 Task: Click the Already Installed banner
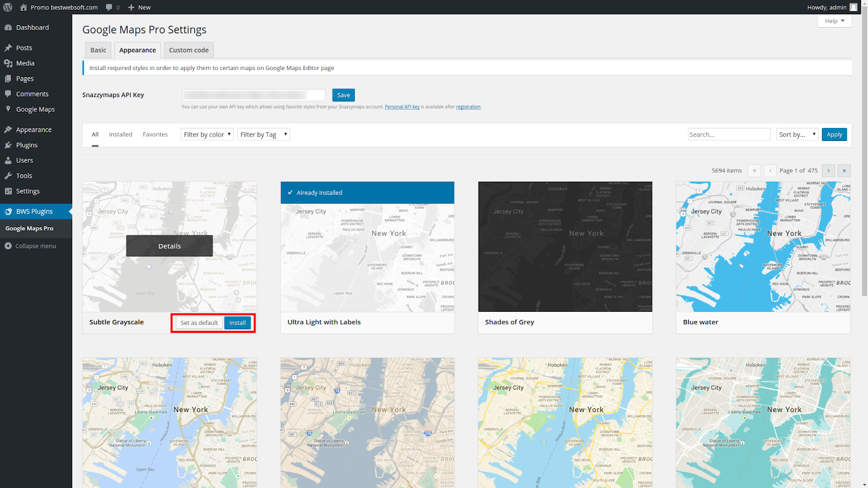367,192
